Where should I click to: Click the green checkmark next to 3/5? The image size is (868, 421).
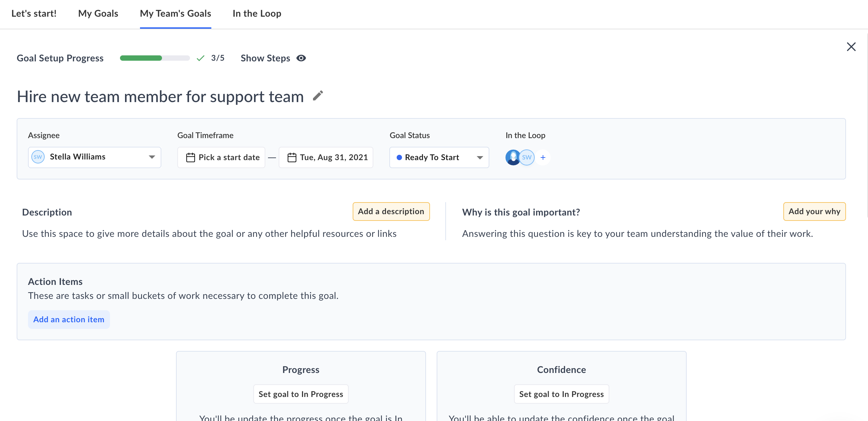click(x=200, y=58)
